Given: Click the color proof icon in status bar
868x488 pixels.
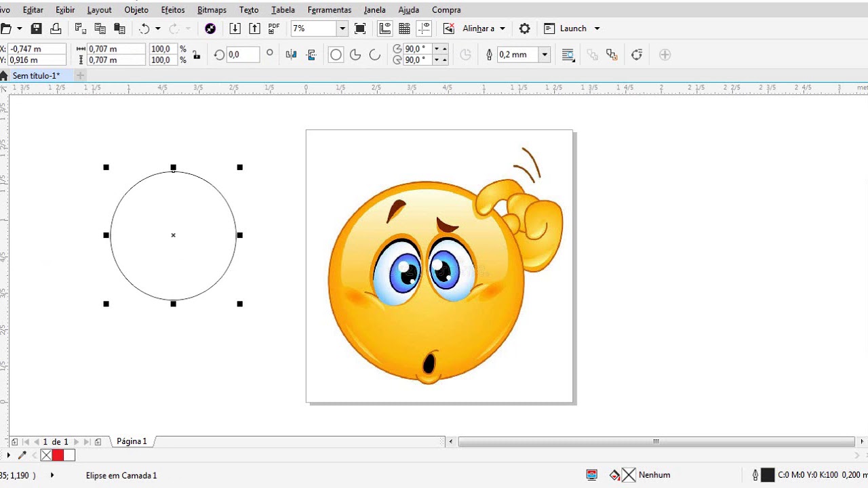Looking at the screenshot, I should coord(592,475).
